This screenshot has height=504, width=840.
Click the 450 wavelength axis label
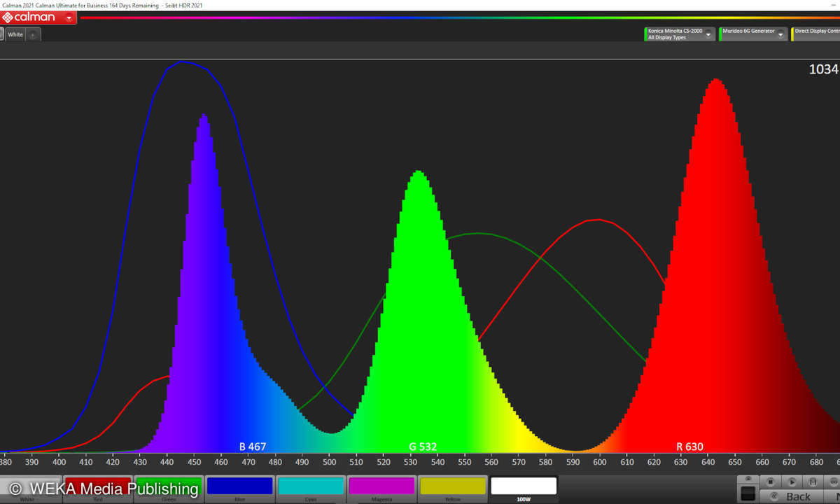pyautogui.click(x=194, y=461)
